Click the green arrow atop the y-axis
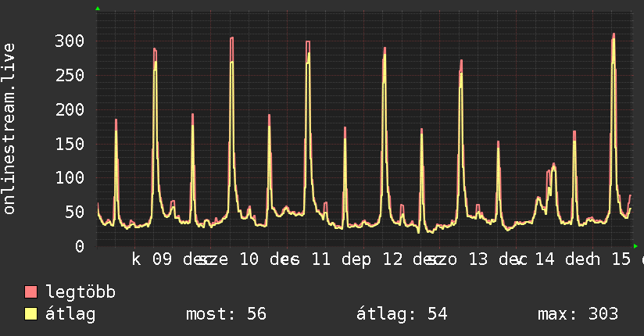 pos(98,9)
